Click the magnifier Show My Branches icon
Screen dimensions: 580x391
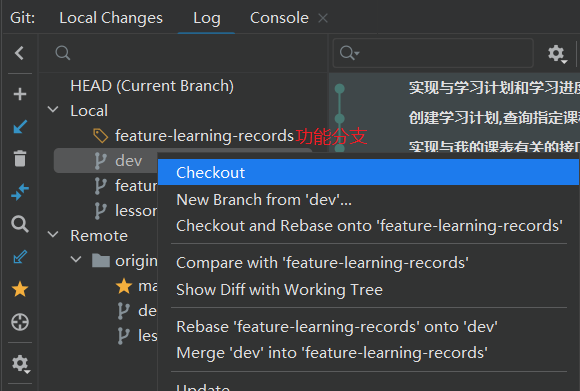point(20,224)
